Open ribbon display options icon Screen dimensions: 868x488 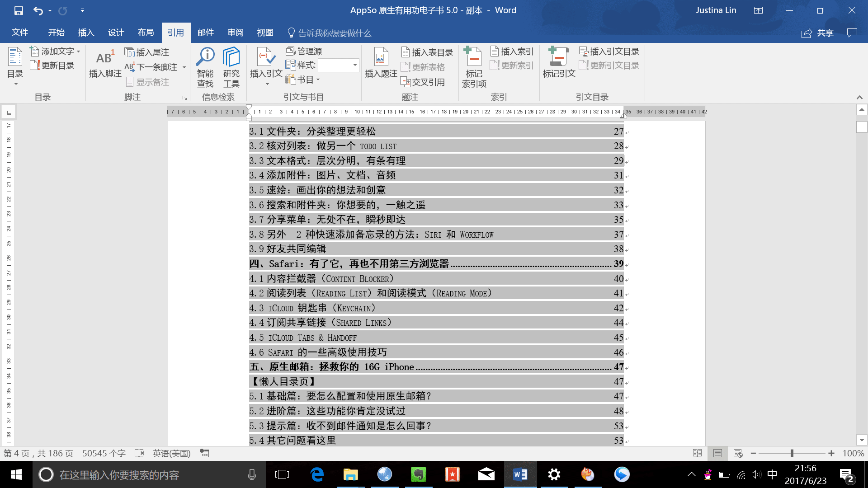point(758,10)
